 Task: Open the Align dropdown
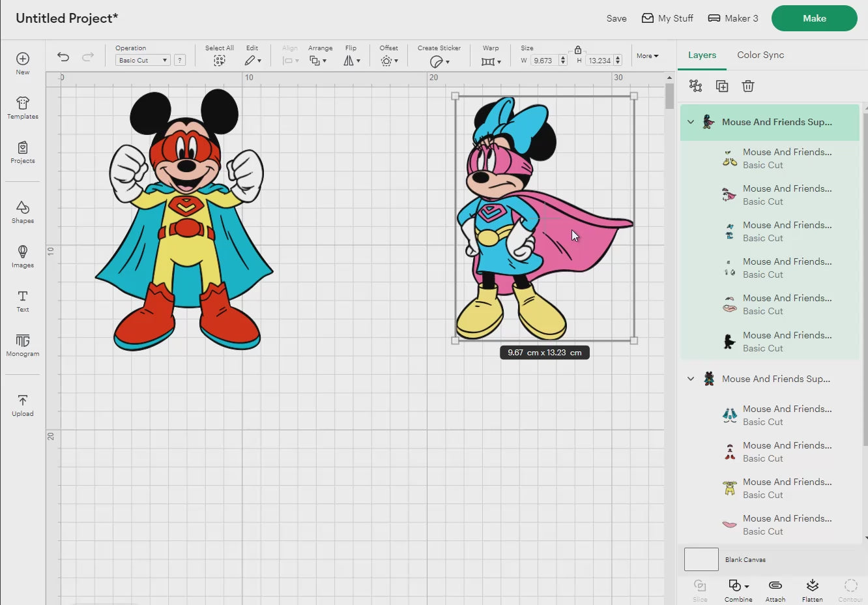pos(290,61)
